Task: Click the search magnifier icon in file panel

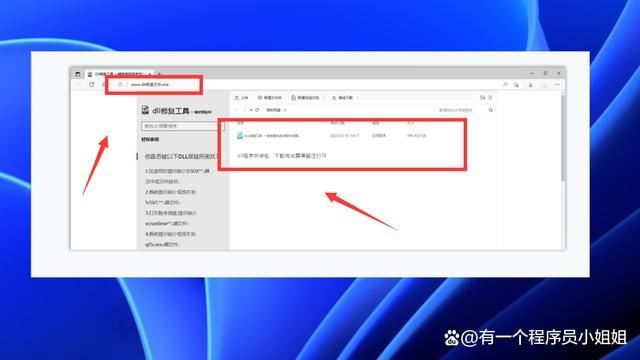Action: click(491, 110)
